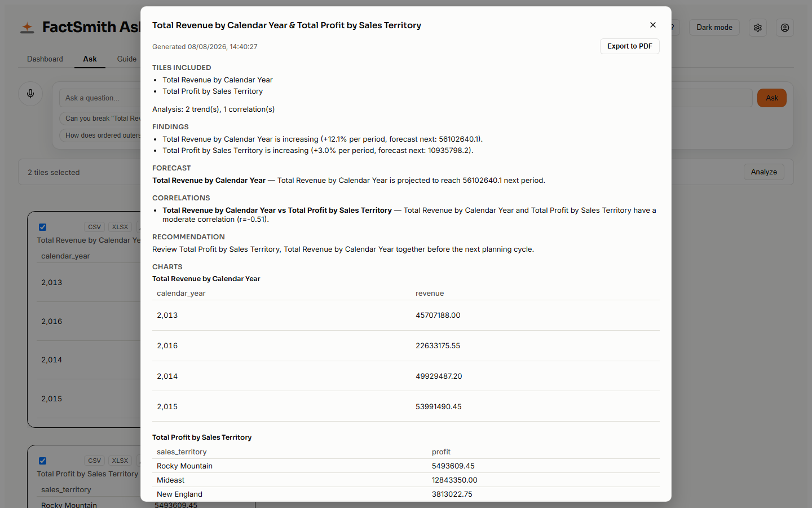Click New England row in report table
Screen dimensions: 812x508
[406, 494]
